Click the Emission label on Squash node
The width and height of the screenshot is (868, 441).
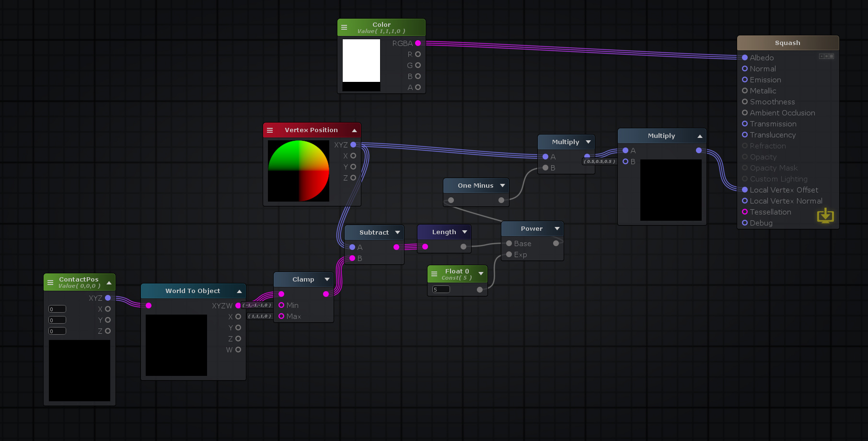click(x=765, y=80)
